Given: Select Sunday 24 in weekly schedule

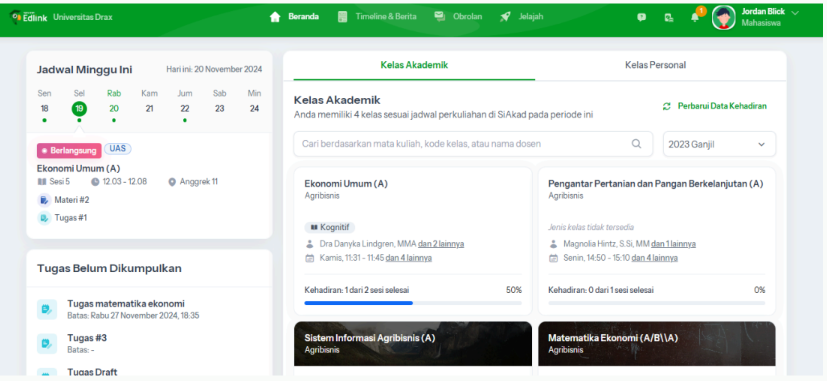Looking at the screenshot, I should 254,108.
